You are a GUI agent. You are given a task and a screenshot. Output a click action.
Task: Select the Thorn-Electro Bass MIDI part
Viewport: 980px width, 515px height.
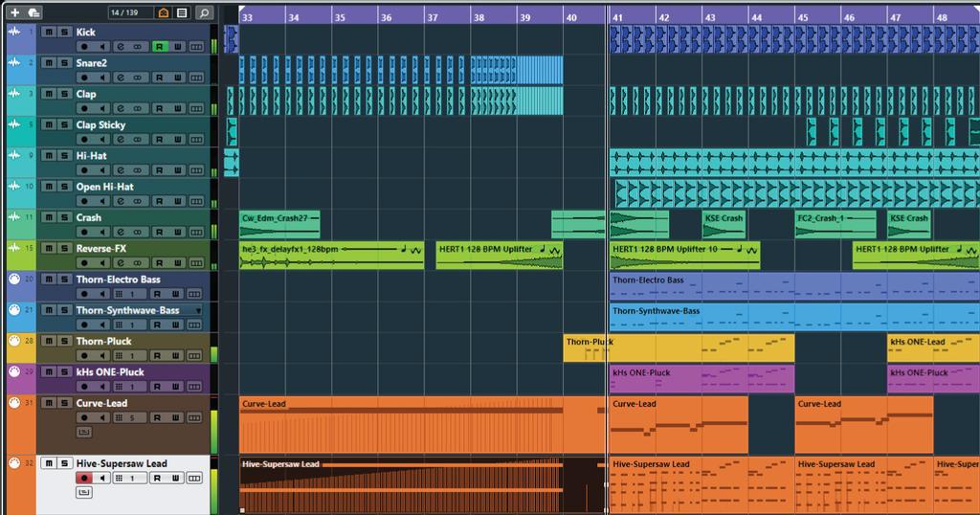(x=794, y=286)
